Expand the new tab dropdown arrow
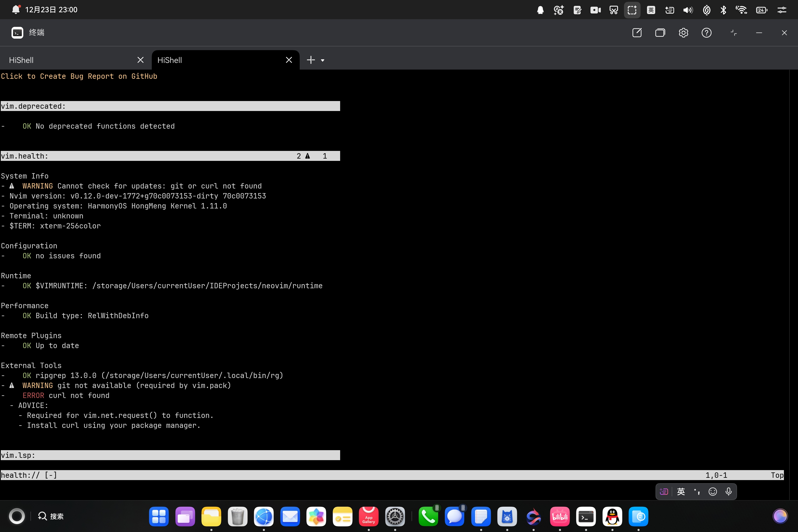This screenshot has height=532, width=798. point(322,60)
